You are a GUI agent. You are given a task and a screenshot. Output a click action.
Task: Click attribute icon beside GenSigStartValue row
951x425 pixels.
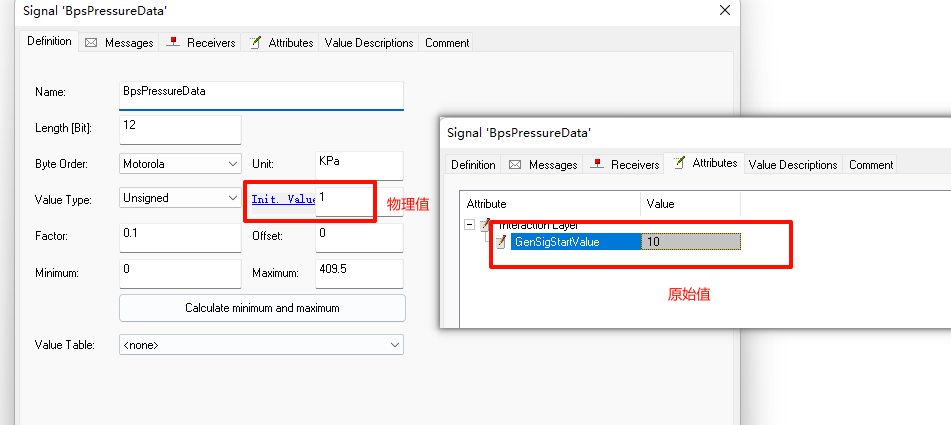pos(501,242)
